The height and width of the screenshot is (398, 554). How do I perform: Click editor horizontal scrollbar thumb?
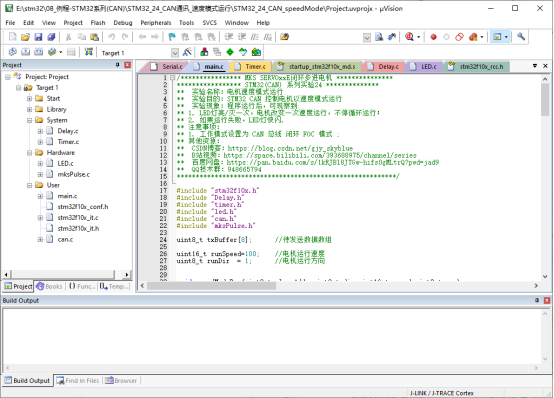[x=211, y=286]
